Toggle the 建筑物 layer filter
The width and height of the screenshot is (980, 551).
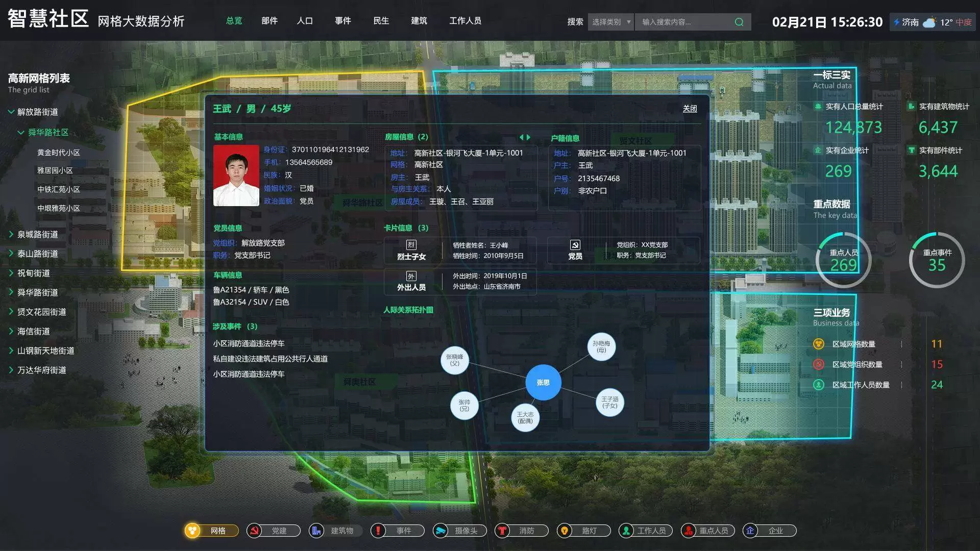click(335, 531)
